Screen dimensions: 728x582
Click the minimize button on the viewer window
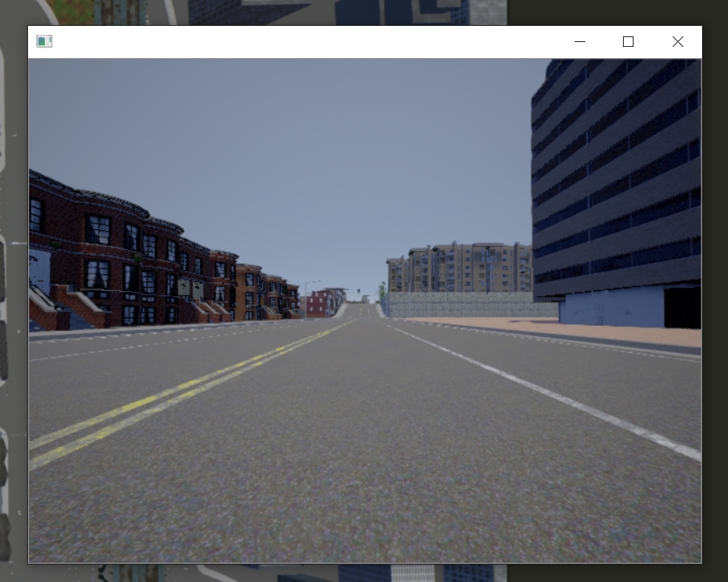[x=580, y=41]
